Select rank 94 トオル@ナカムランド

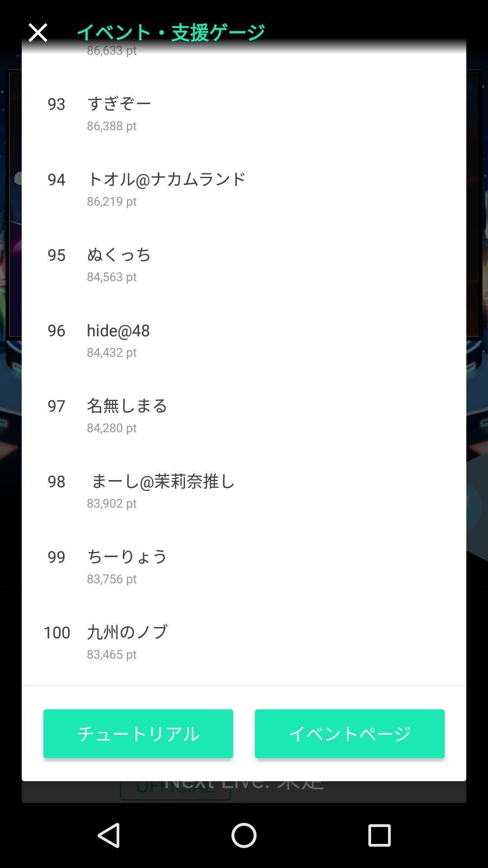click(166, 179)
